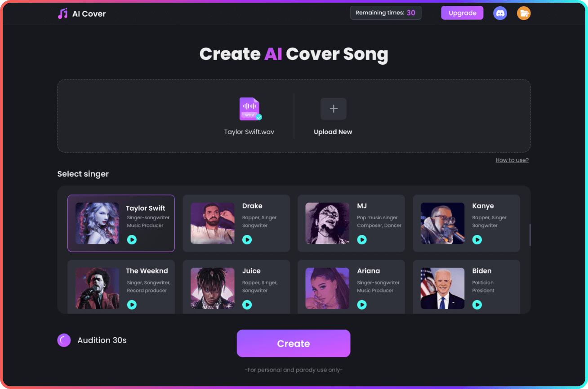The width and height of the screenshot is (588, 389).
Task: Click the MJ singer name
Action: pos(362,206)
